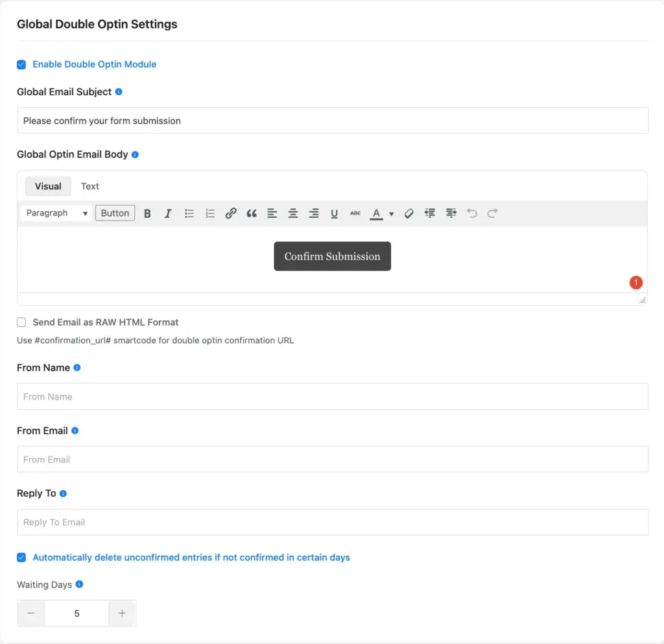Image resolution: width=664 pixels, height=644 pixels.
Task: Disable automatic deletion of unconfirmed entries
Action: [21, 557]
